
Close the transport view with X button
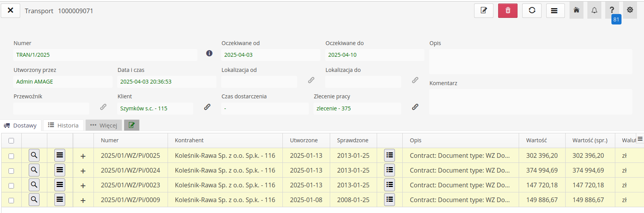click(x=10, y=10)
